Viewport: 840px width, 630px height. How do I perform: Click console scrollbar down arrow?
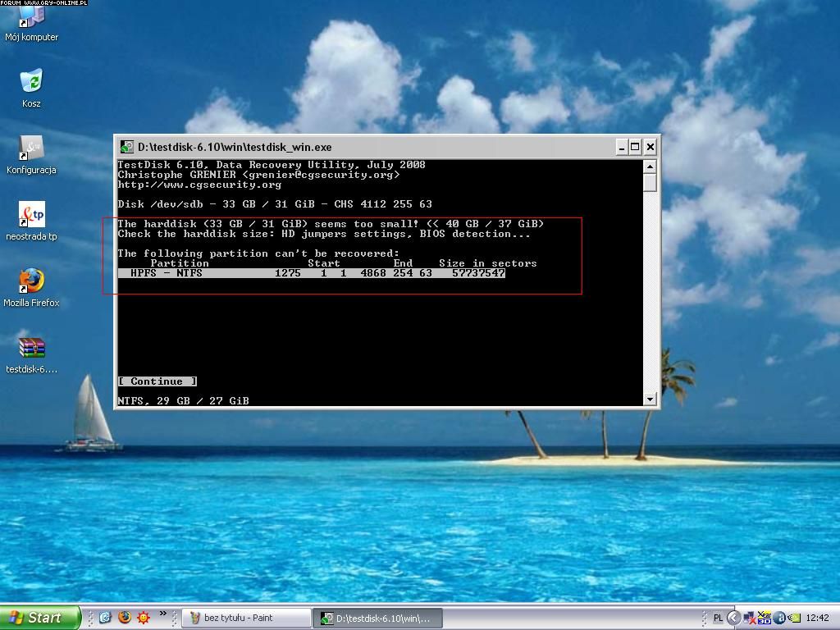650,399
